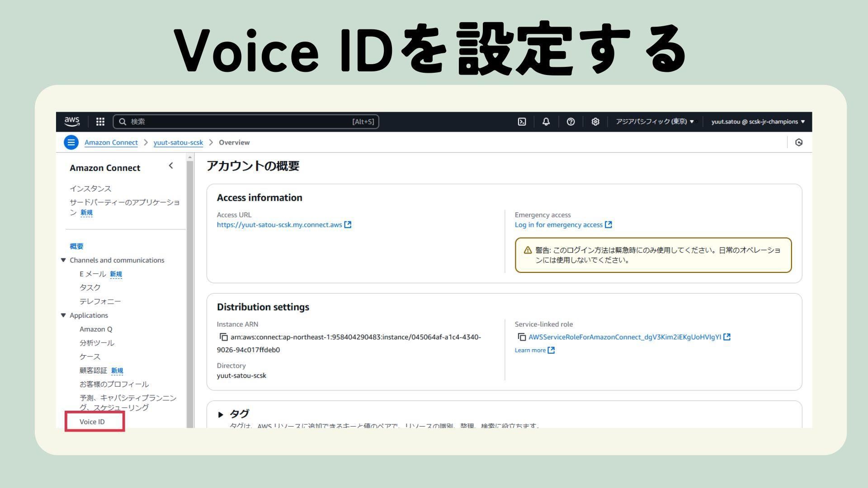Expand the タグ section triangle
The image size is (868, 488).
(221, 414)
